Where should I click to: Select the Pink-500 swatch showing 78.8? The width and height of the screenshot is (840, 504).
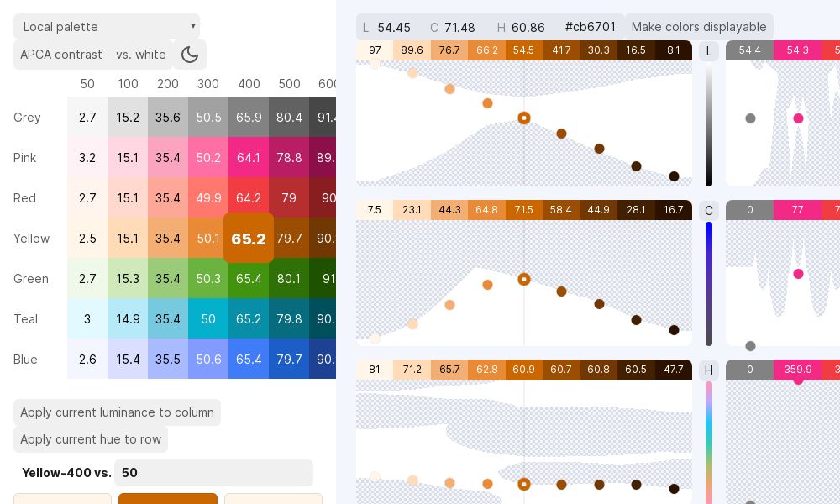(289, 158)
